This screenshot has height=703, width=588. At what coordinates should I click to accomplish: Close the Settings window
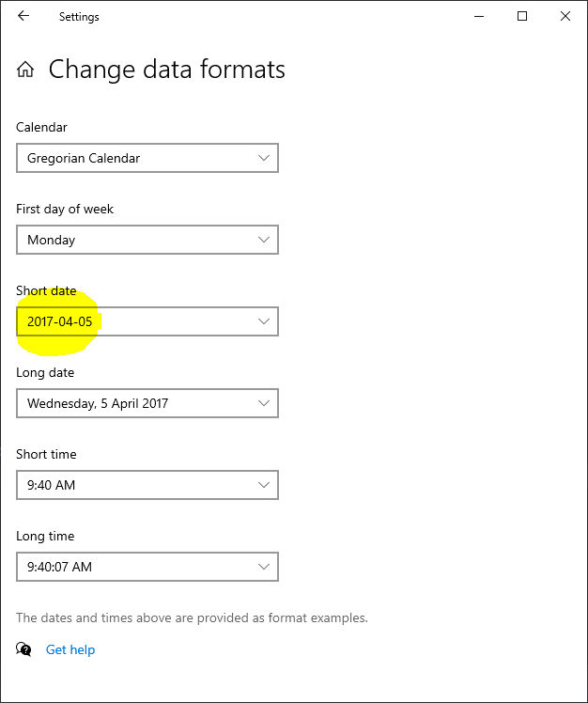565,16
